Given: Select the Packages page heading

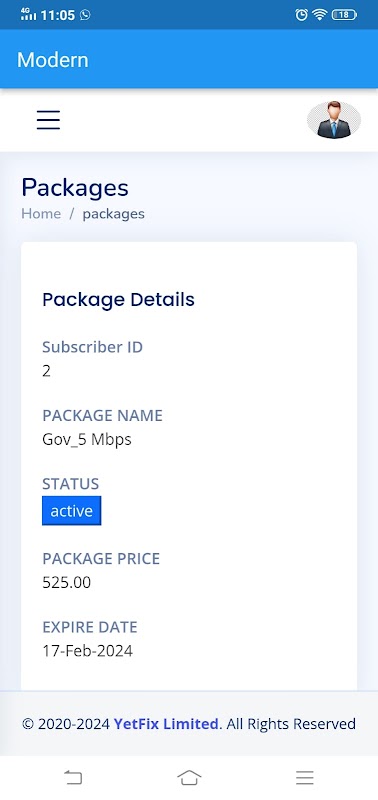Looking at the screenshot, I should (x=75, y=188).
